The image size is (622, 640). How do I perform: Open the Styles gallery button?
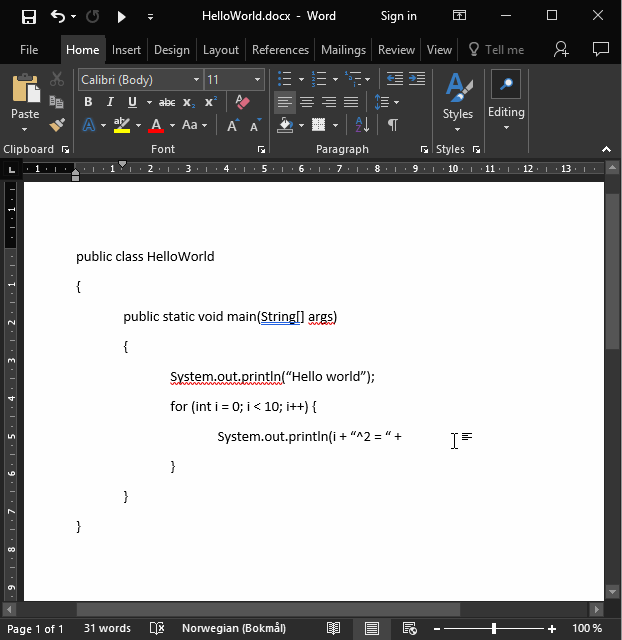(458, 102)
